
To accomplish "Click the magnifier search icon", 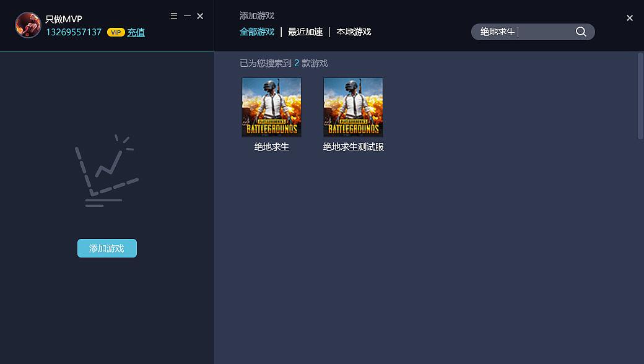I will [x=581, y=32].
